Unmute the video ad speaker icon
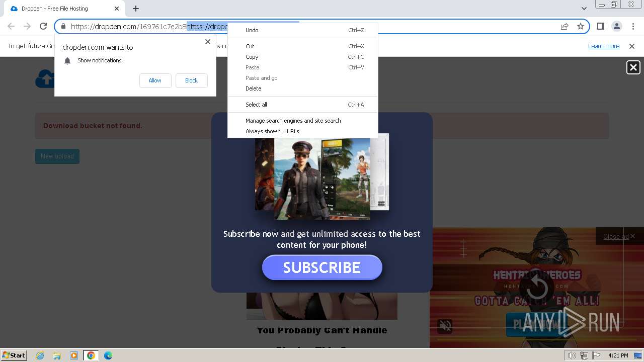Image resolution: width=644 pixels, height=362 pixels. 445,326
